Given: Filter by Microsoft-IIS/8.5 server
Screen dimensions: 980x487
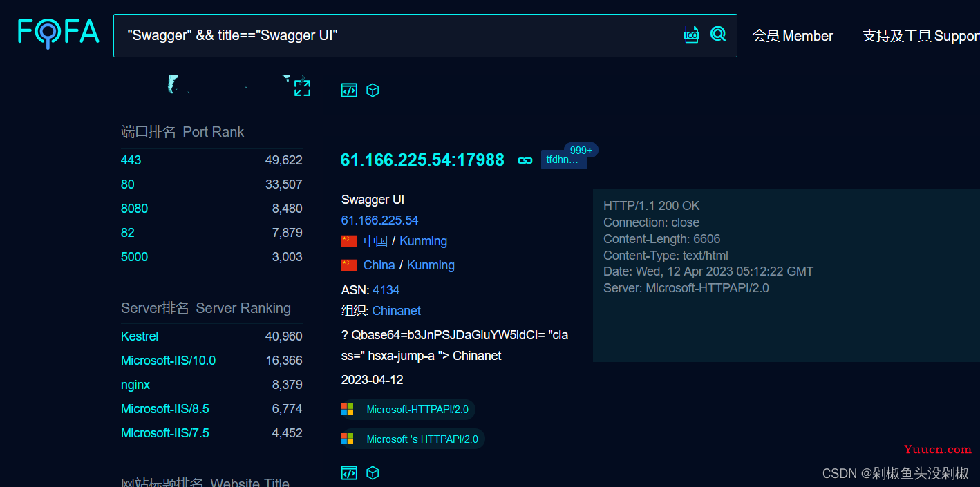Looking at the screenshot, I should click(165, 409).
